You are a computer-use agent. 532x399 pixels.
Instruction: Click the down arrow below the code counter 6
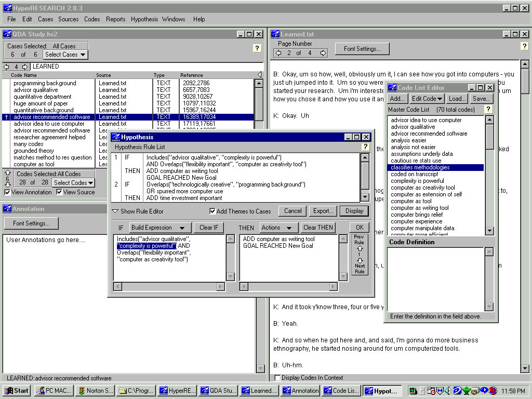[7, 185]
